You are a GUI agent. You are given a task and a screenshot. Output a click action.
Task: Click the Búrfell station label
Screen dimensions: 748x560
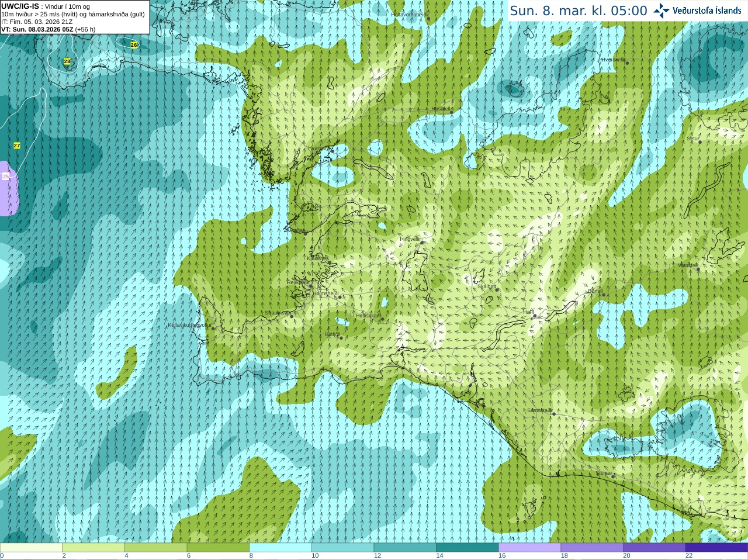[595, 291]
